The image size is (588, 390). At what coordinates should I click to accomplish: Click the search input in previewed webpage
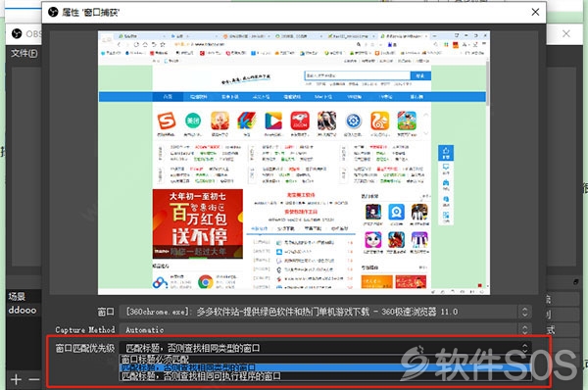click(x=357, y=75)
